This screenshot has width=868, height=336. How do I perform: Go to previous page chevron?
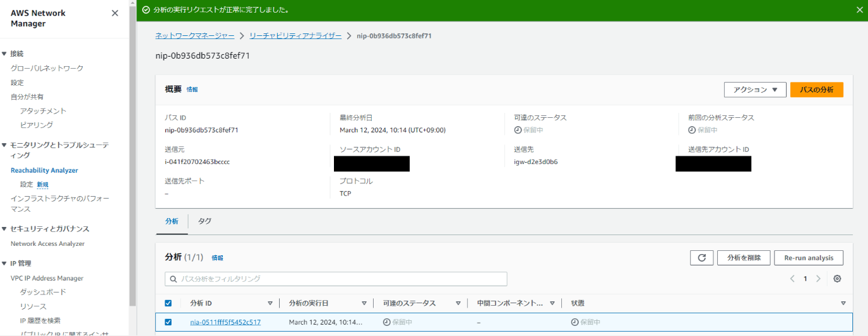(x=792, y=279)
